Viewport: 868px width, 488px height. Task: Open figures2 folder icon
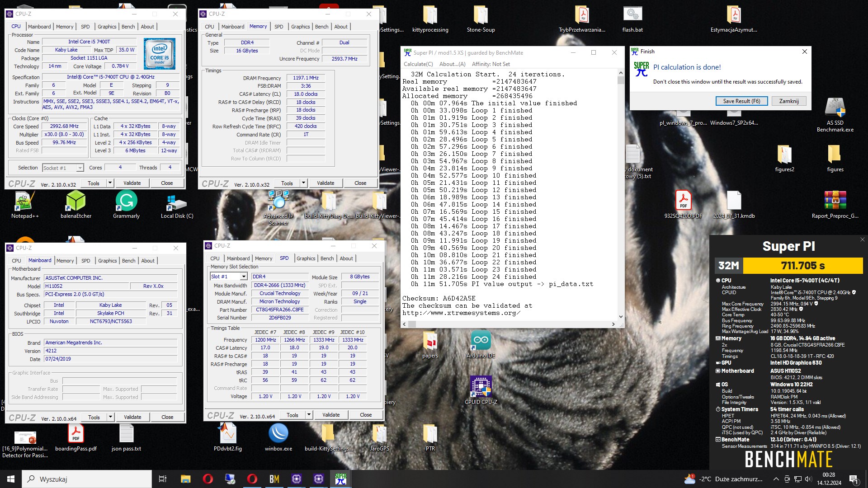click(784, 158)
